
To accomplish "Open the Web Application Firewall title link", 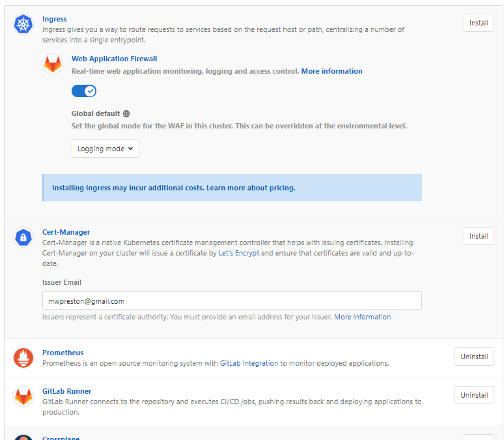I will pyautogui.click(x=114, y=59).
